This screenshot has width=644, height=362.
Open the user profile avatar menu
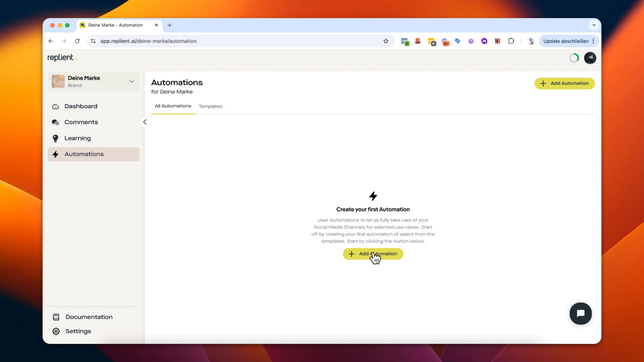pos(590,58)
